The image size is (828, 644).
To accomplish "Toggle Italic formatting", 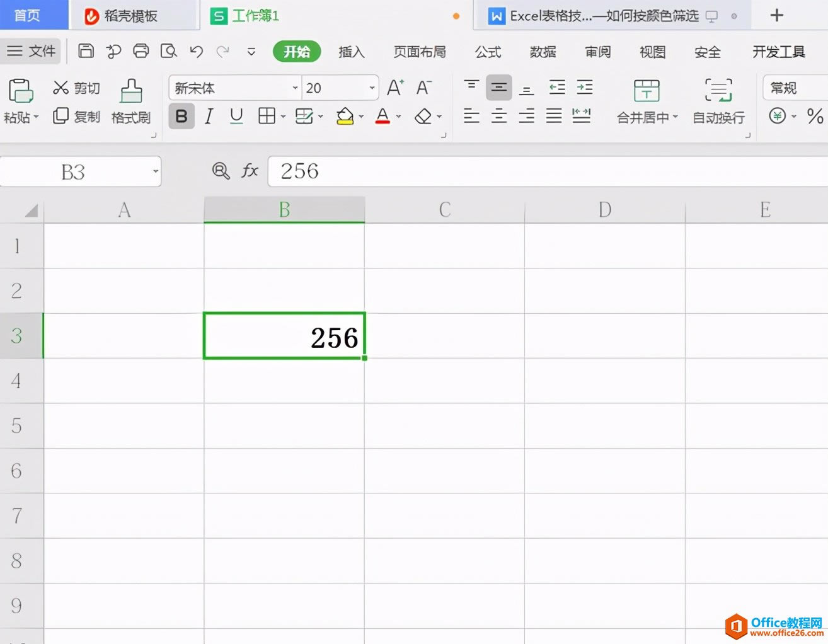I will coord(209,116).
